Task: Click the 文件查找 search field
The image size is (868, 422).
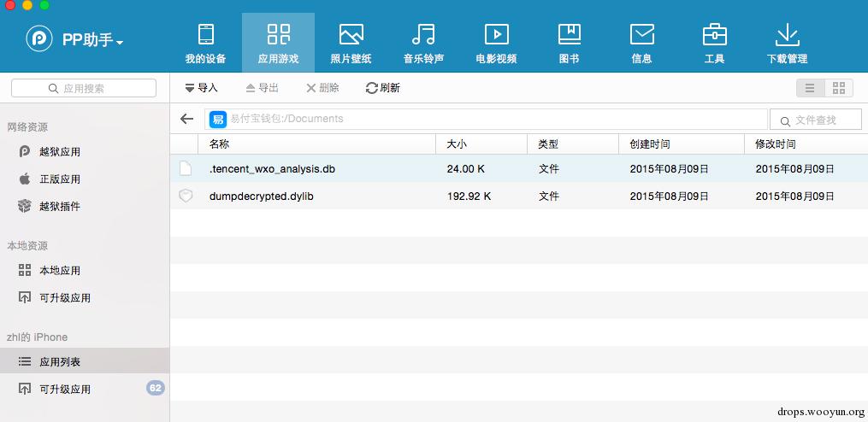Action: pyautogui.click(x=816, y=120)
